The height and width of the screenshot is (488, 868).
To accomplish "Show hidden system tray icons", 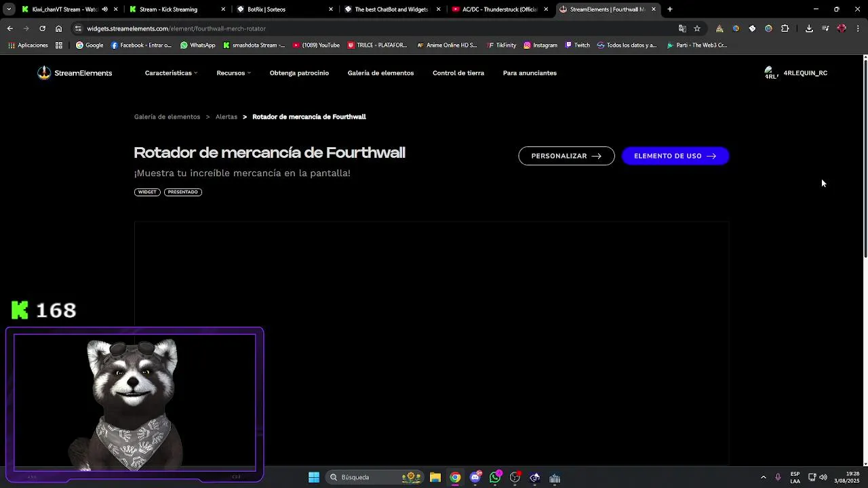I will click(x=763, y=477).
